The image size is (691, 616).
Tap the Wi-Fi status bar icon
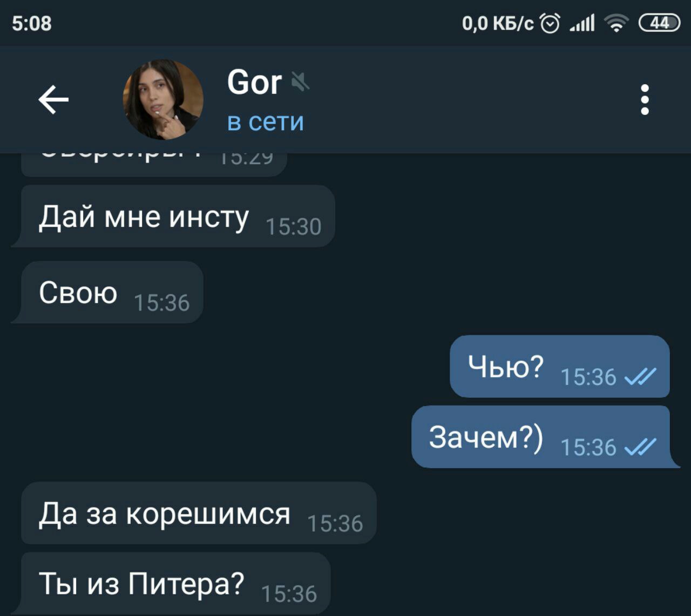(x=616, y=23)
